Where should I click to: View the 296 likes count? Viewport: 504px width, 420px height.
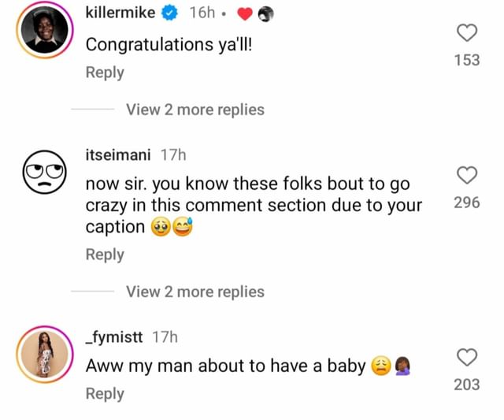click(x=467, y=203)
